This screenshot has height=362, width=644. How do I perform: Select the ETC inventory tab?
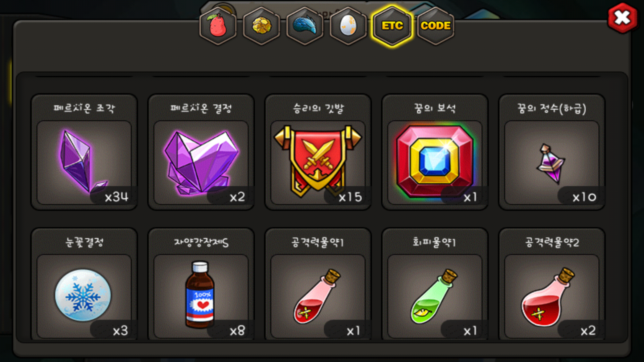(x=392, y=26)
